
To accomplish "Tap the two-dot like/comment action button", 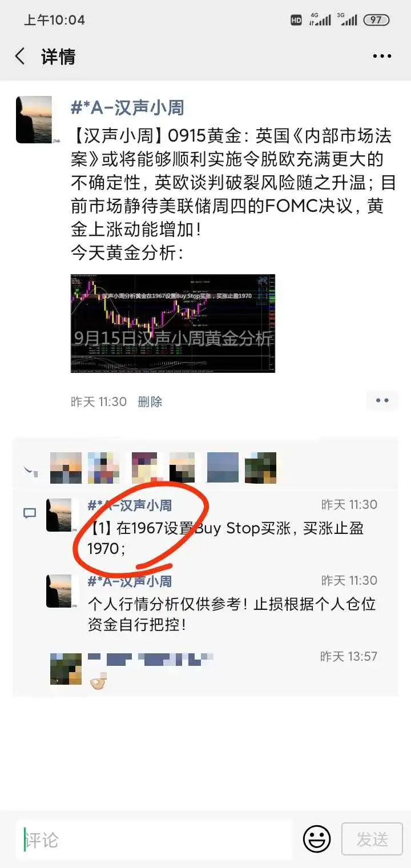I will [382, 401].
